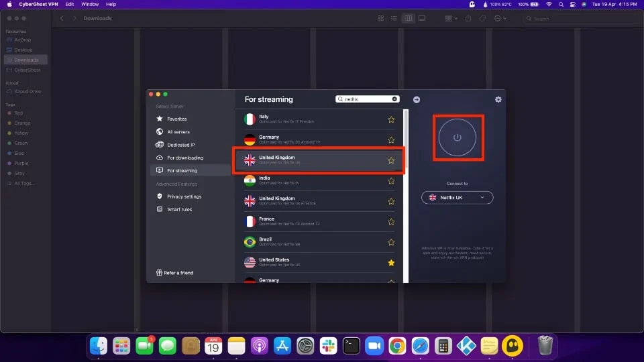Select For streaming category
The height and width of the screenshot is (362, 644).
191,170
